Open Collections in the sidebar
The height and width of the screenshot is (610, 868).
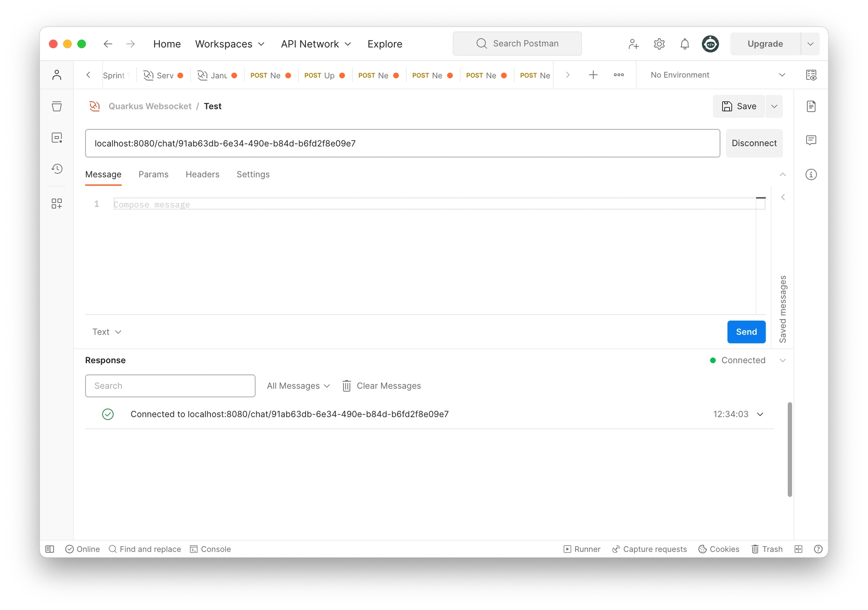pyautogui.click(x=57, y=106)
